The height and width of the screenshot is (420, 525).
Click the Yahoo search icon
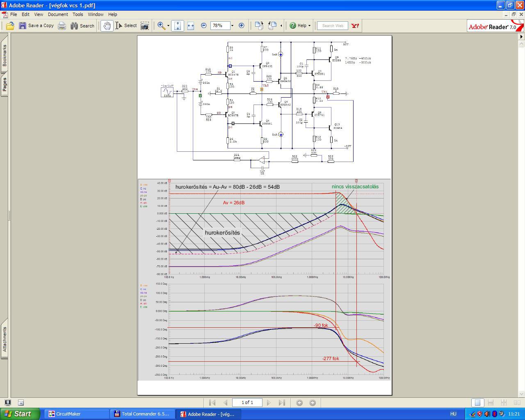[x=355, y=25]
